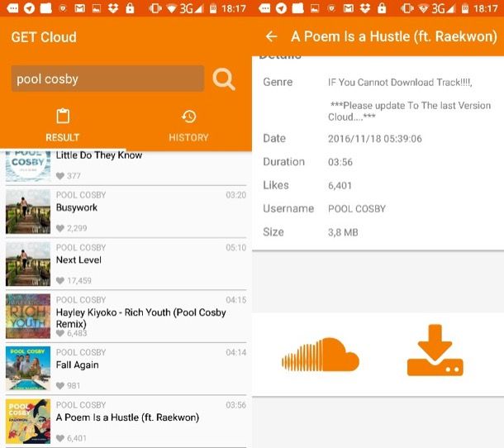
Task: Open A Poem Is a Hustle cover thumbnail
Action: click(x=28, y=422)
